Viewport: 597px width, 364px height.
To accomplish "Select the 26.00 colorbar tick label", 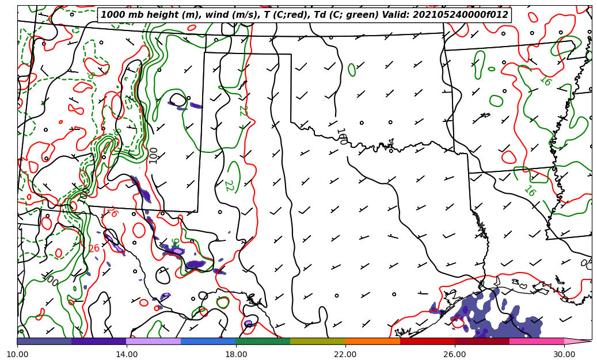I will (x=455, y=355).
